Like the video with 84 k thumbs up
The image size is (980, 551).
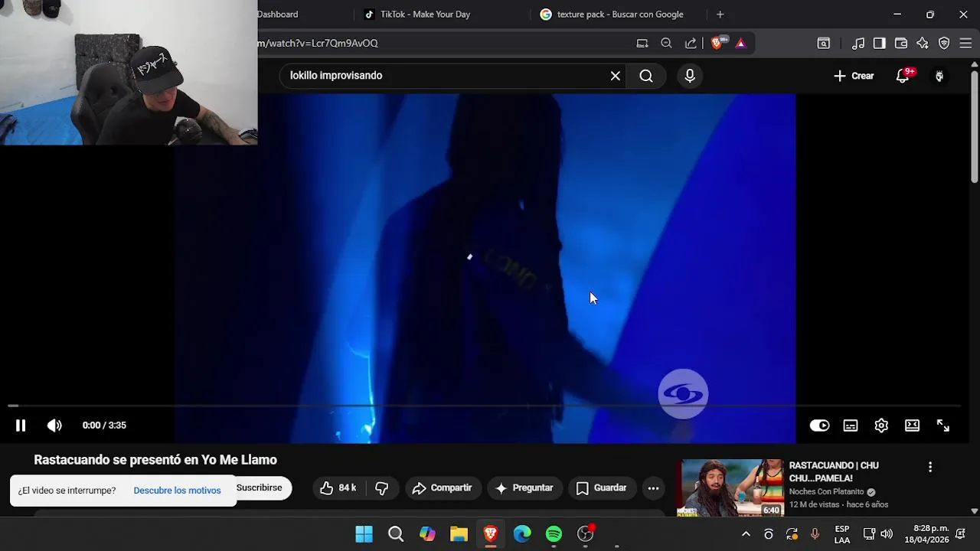pos(338,488)
